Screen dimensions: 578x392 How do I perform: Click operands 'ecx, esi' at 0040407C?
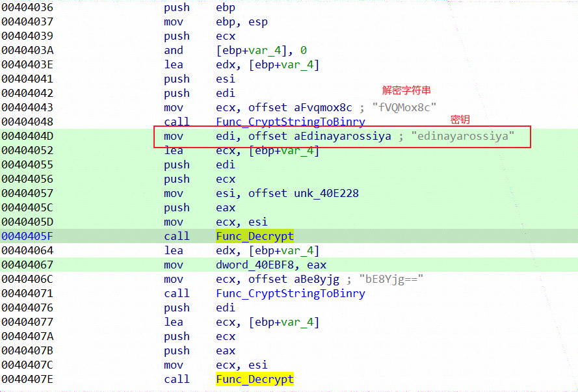coord(241,365)
